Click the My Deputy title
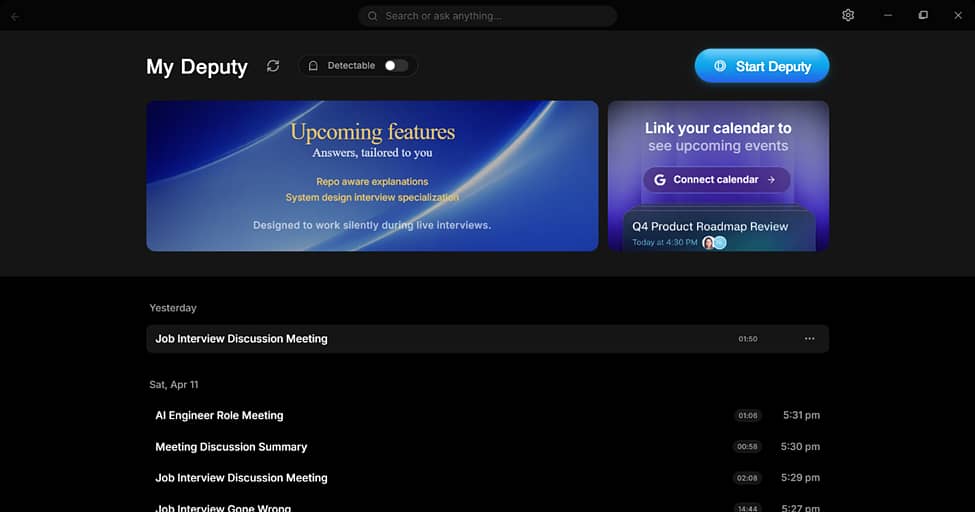Viewport: 975px width, 512px height. pos(196,67)
